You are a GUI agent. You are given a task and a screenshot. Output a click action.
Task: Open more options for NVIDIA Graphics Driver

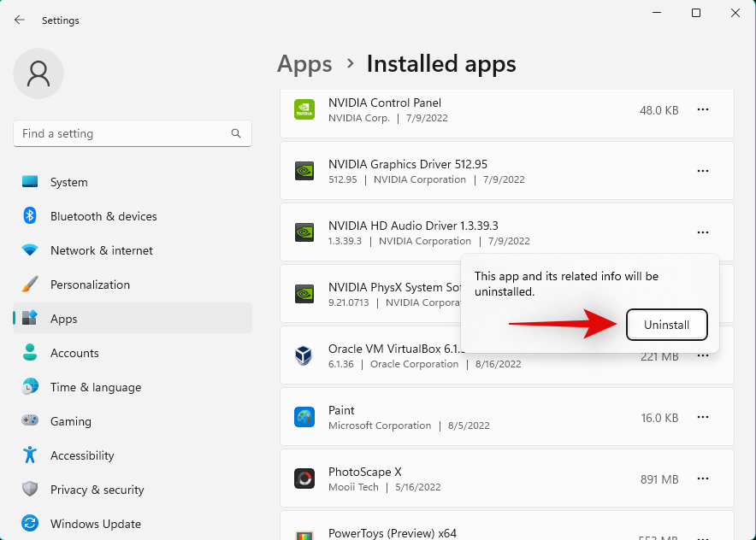[x=703, y=171]
